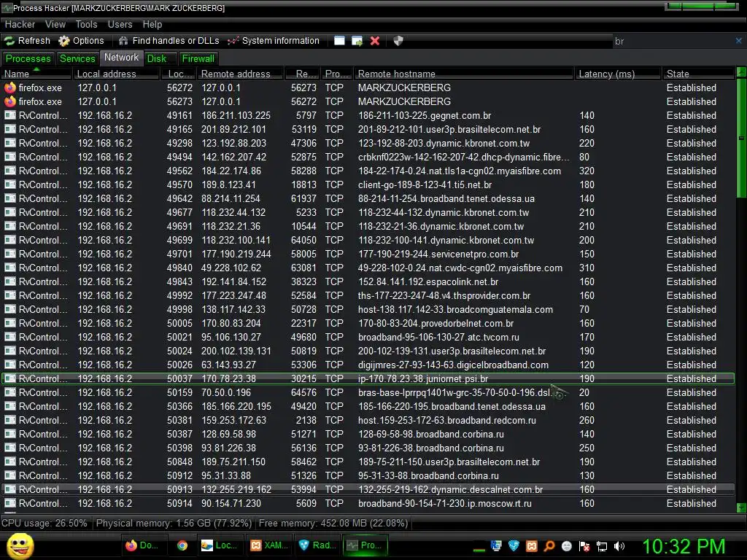Click the Refresh toolbar button

(27, 41)
